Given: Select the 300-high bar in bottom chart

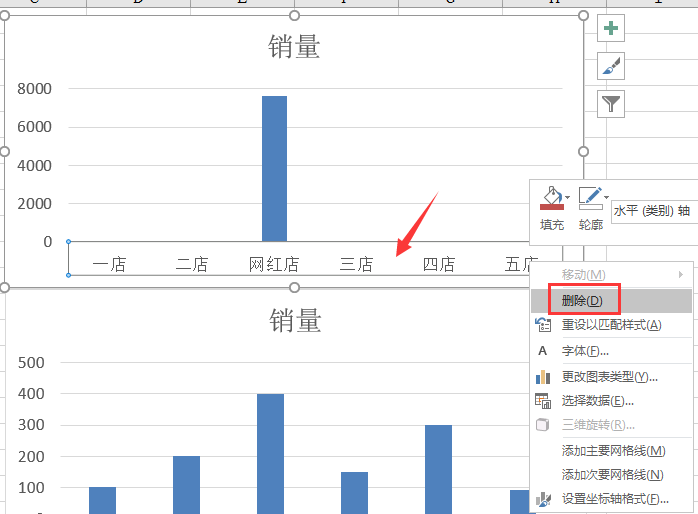Looking at the screenshot, I should [438, 469].
